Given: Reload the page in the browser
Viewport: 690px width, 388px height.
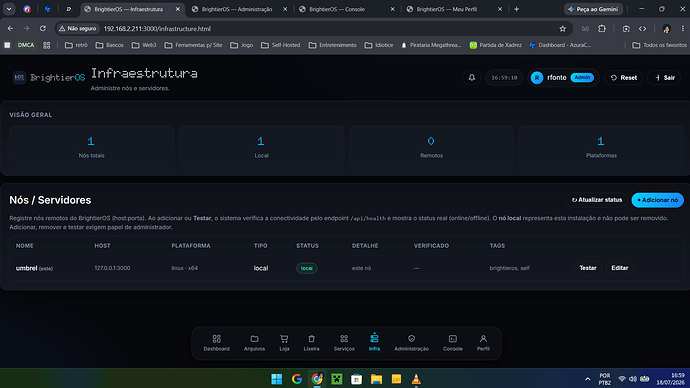Looking at the screenshot, I should click(x=43, y=29).
